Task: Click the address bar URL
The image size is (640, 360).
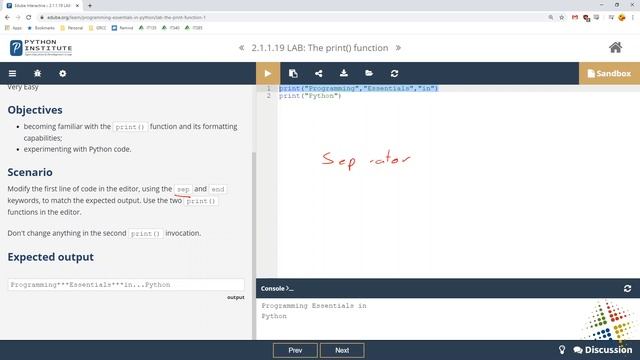Action: tap(126, 18)
